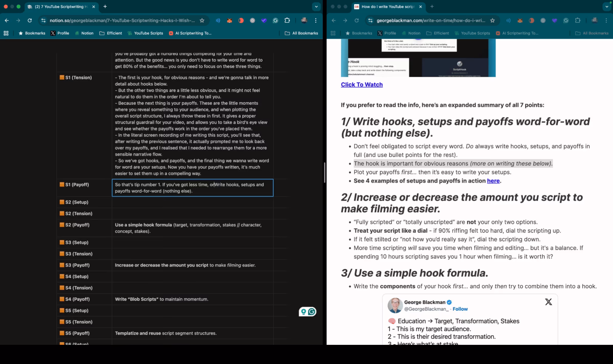Follow George Blackman on the embedded tweet

click(x=460, y=309)
